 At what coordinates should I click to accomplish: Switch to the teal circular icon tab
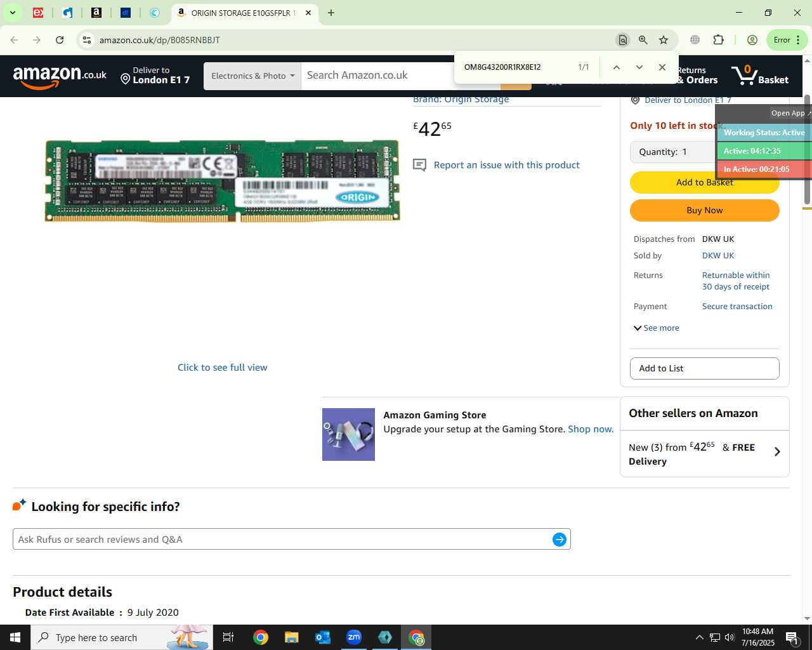[155, 13]
